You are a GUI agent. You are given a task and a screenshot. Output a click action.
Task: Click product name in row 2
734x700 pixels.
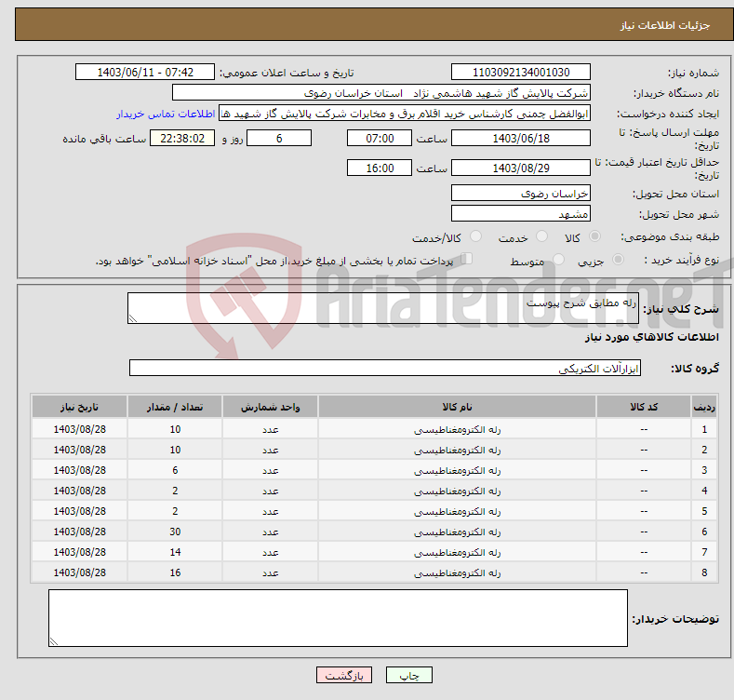457,451
